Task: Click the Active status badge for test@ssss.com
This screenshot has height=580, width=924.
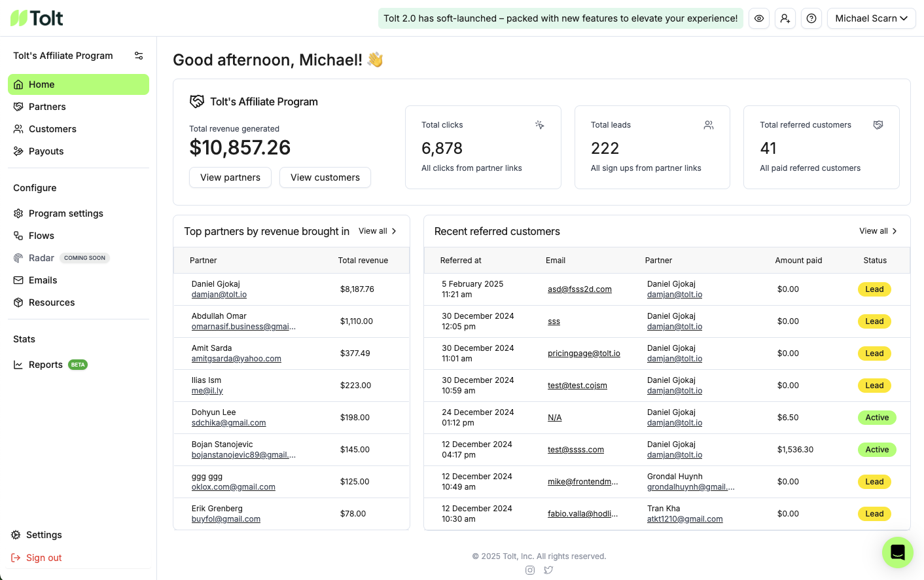Action: click(x=877, y=449)
